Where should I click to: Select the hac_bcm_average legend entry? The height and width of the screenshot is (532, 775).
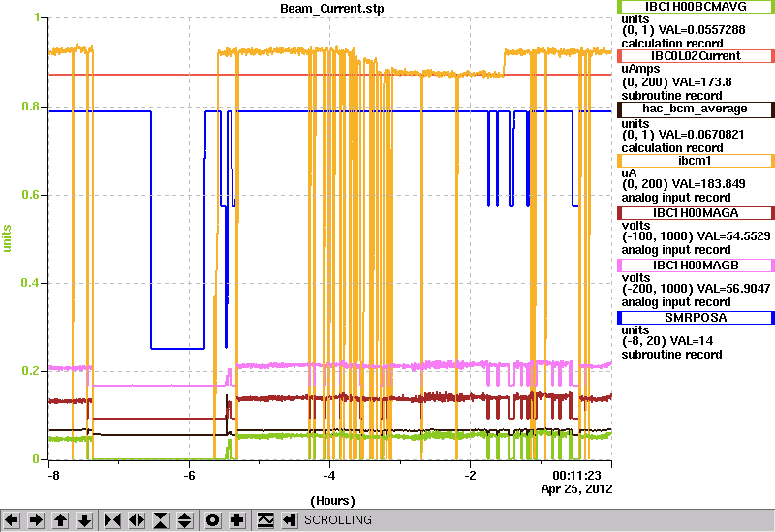tap(695, 109)
